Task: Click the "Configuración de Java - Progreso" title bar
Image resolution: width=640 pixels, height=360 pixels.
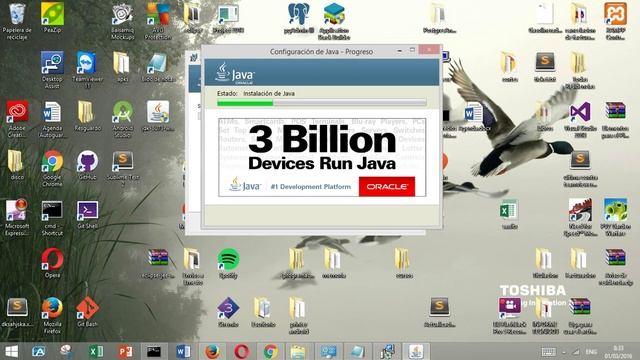Action: (321, 51)
